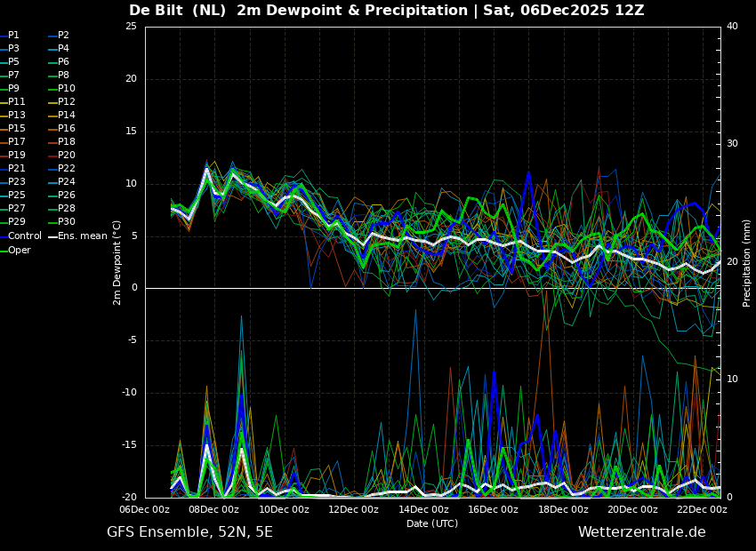756x551 pixels.
Task: Click the white Ens. mean line swatch
Action: (x=52, y=236)
